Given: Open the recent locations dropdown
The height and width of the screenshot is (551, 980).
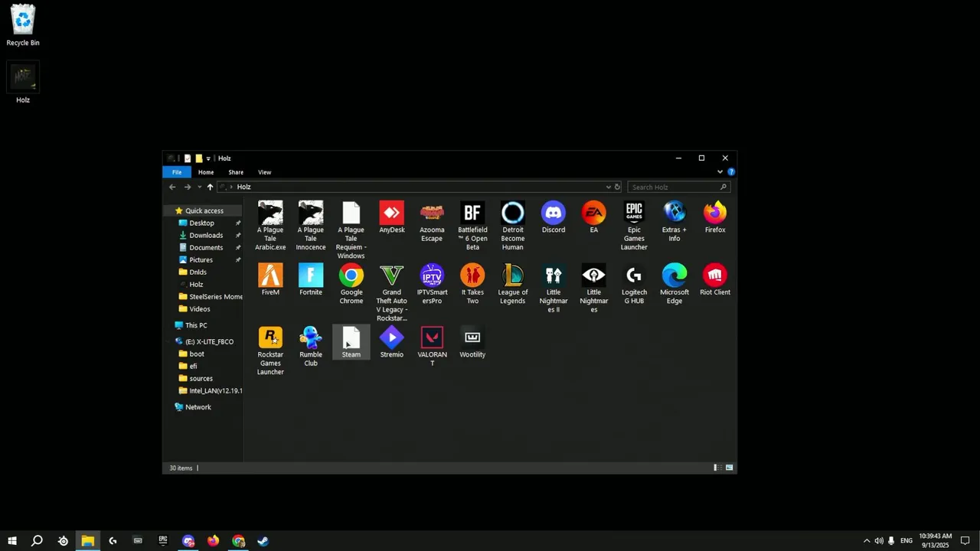Looking at the screenshot, I should (200, 187).
